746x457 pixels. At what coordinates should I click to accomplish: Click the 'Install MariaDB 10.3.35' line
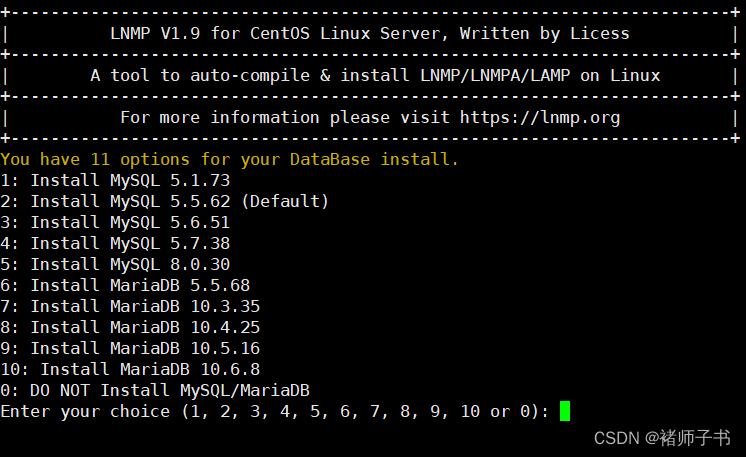[x=130, y=306]
